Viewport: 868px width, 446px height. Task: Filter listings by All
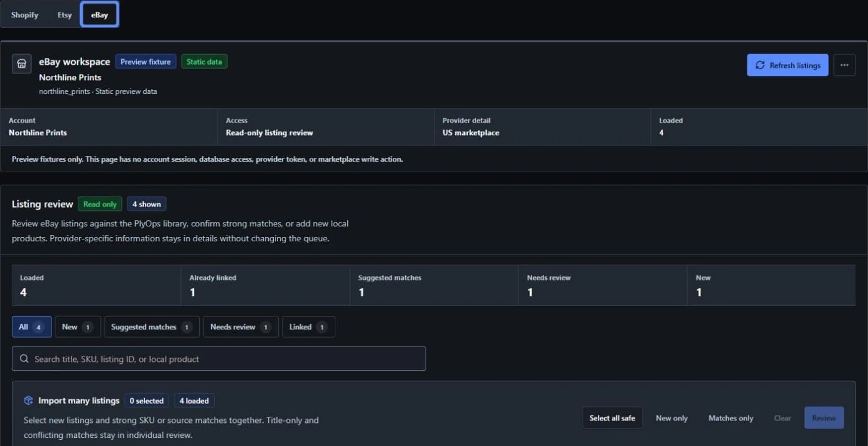32,327
